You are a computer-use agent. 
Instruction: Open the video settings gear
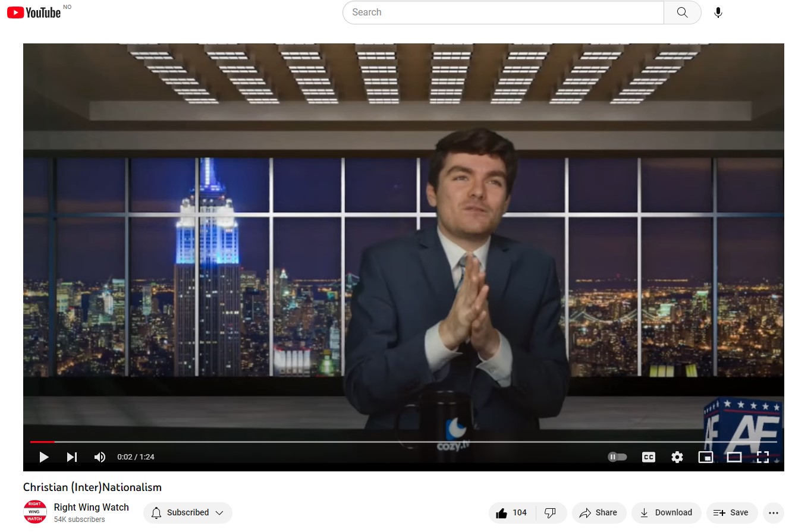click(677, 457)
